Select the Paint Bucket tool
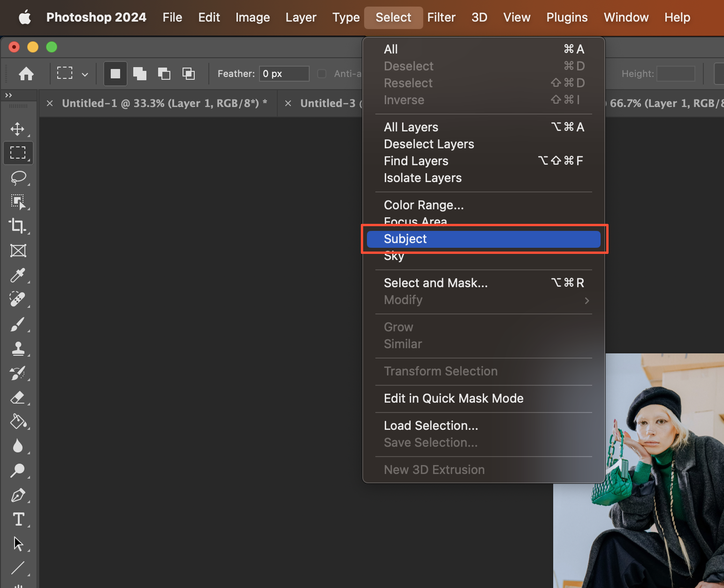The height and width of the screenshot is (588, 724). point(18,421)
